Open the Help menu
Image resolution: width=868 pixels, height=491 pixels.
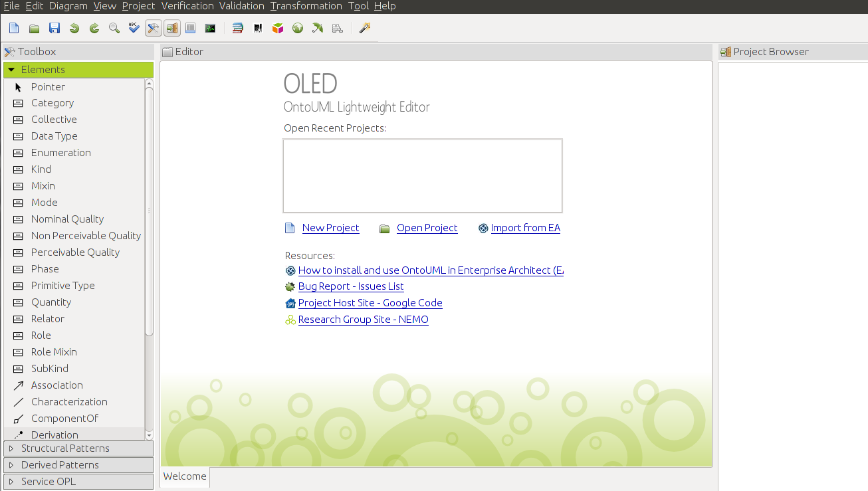click(385, 6)
